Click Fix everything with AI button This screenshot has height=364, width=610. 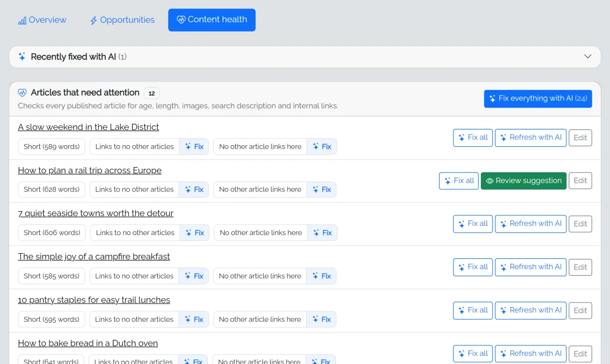[x=538, y=98]
